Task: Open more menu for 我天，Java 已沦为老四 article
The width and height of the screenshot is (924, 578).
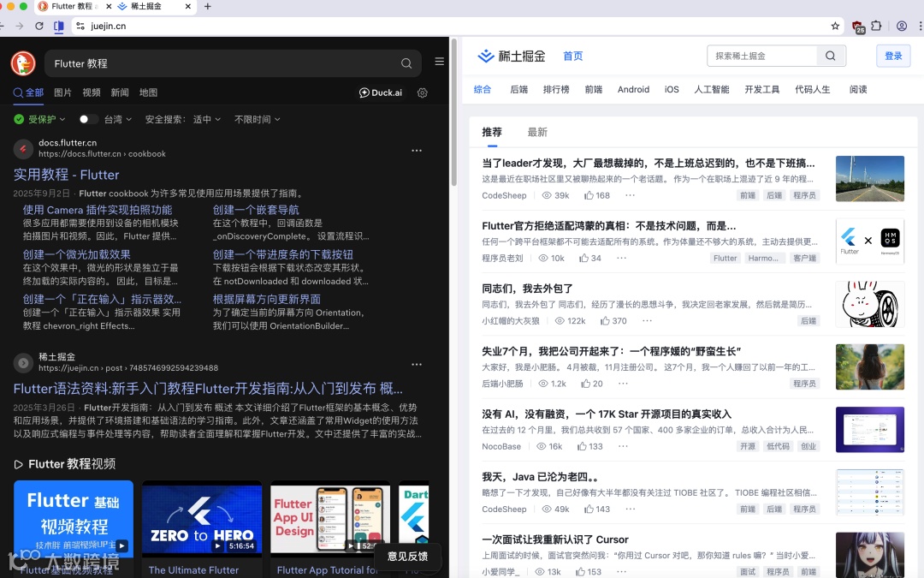Action: [631, 509]
